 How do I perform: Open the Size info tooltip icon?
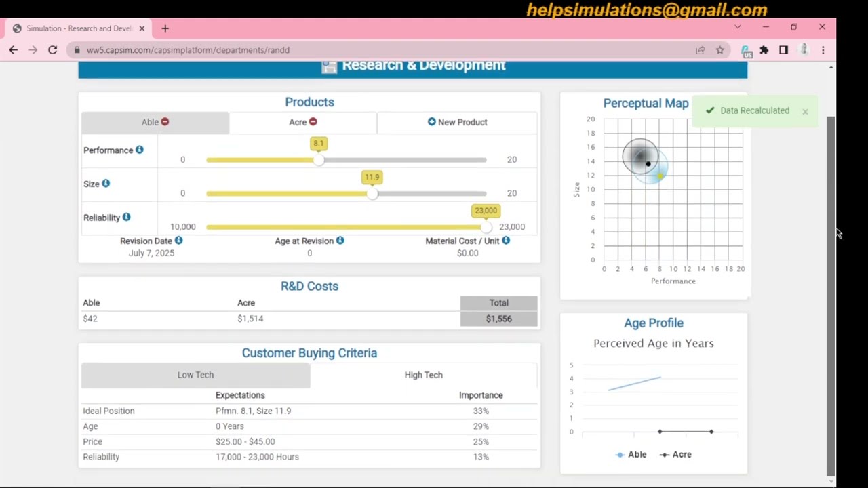point(106,184)
